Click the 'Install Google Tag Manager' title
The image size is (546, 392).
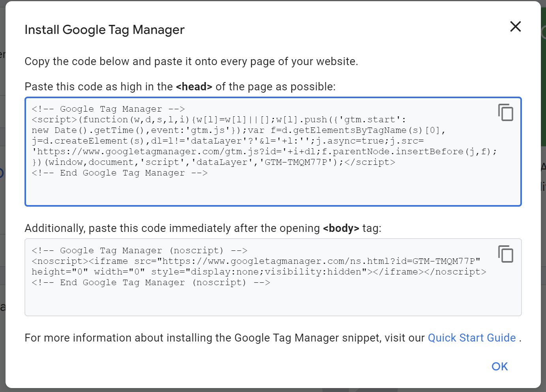(x=105, y=30)
